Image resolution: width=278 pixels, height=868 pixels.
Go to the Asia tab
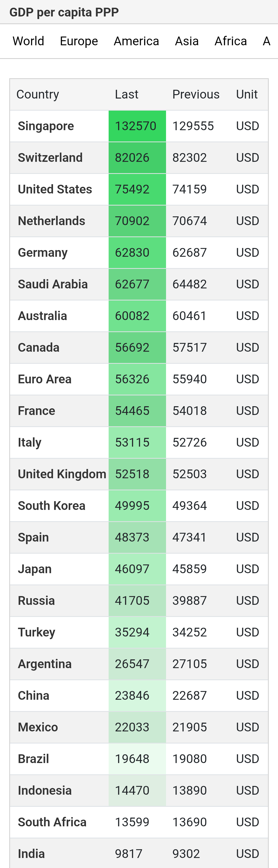[x=187, y=41]
